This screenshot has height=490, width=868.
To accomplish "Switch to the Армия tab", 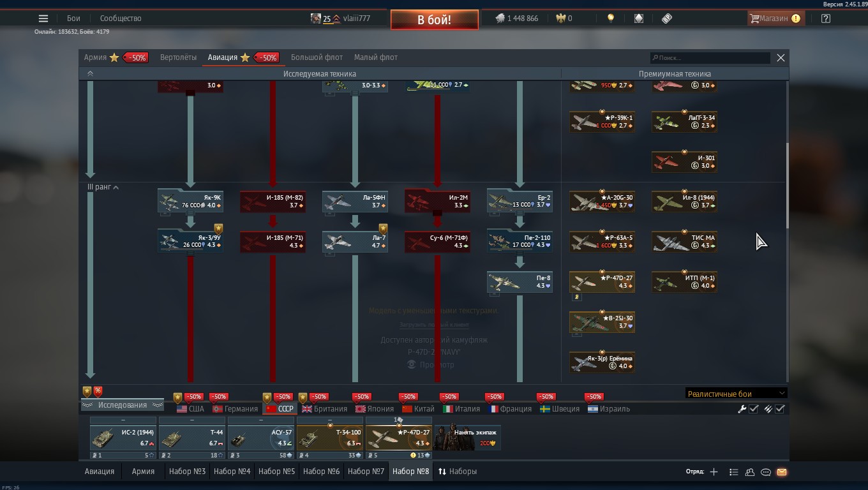I will point(95,57).
